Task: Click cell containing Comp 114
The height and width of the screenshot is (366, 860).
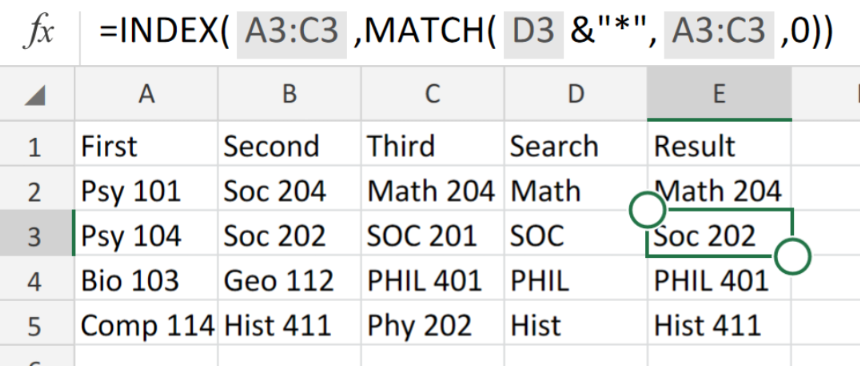Action: [x=146, y=325]
